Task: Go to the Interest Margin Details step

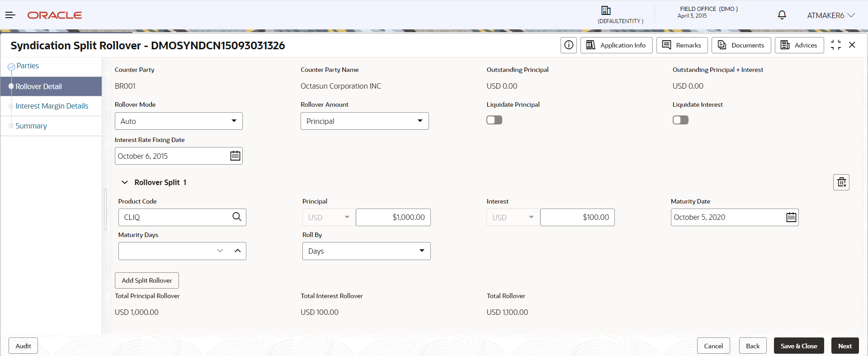Action: click(x=52, y=106)
